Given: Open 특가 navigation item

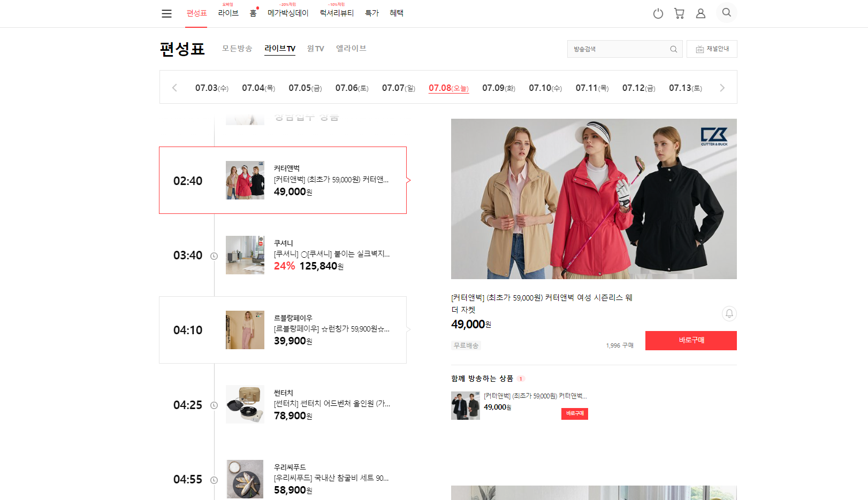Looking at the screenshot, I should click(372, 13).
